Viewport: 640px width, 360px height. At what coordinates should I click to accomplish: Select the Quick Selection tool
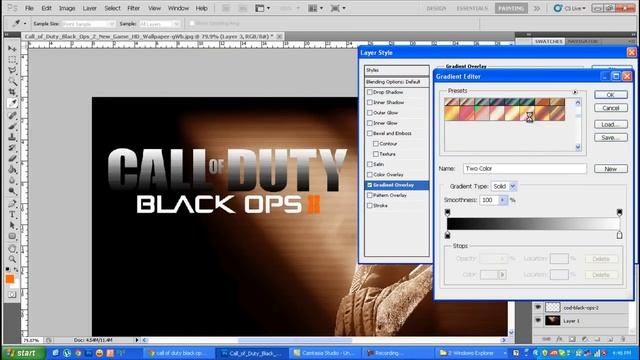12,81
